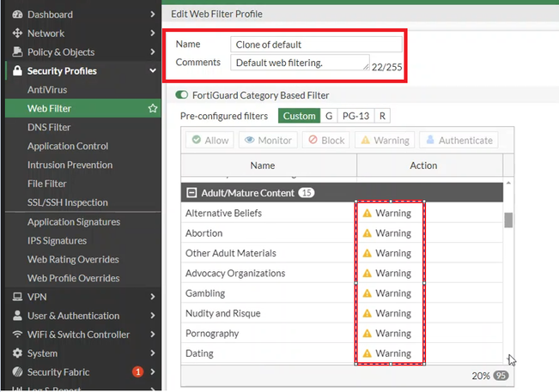
Task: Expand the Network menu chevron
Action: (153, 33)
